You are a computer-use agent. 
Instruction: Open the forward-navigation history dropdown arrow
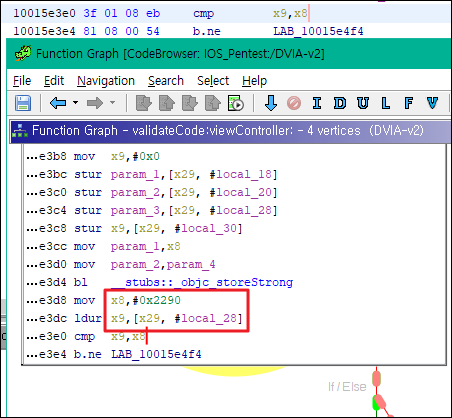coord(112,103)
